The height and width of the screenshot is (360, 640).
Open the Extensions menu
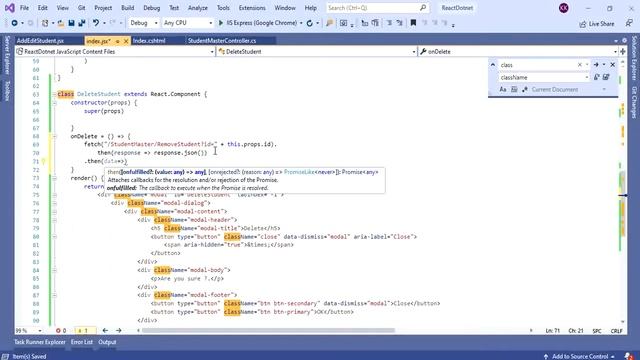(x=252, y=8)
